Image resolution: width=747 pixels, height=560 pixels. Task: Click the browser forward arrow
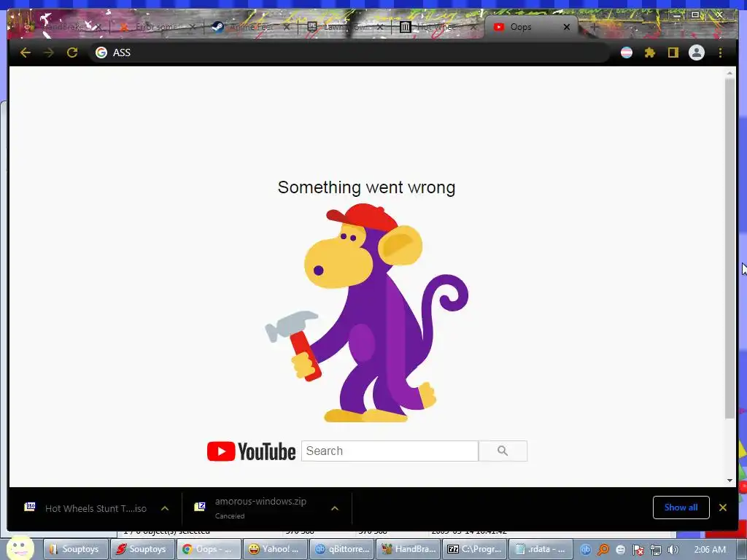[49, 52]
